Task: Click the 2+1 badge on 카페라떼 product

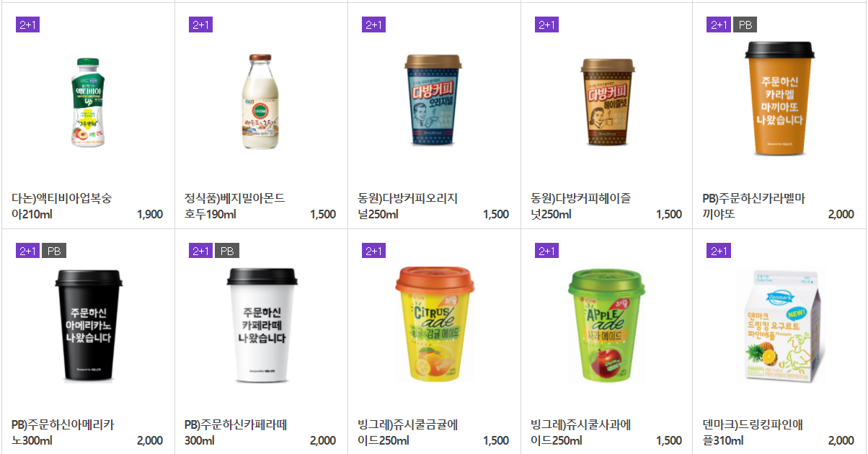Action: click(200, 251)
